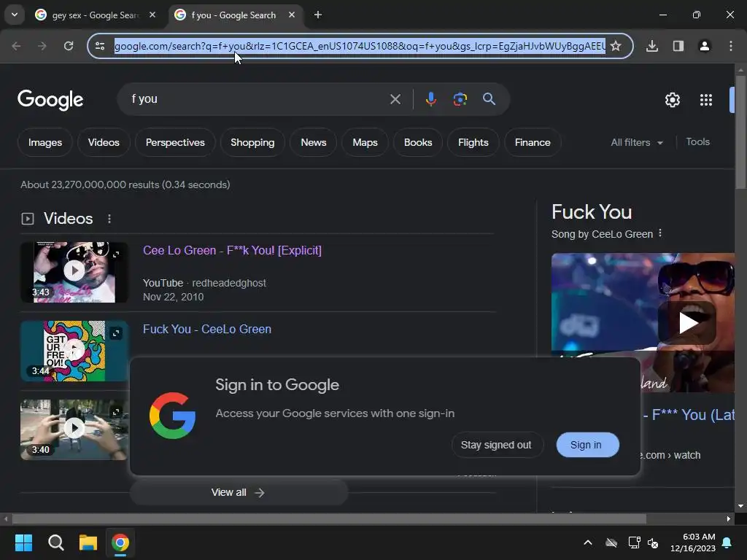
Task: Open Windows Start menu
Action: (23, 542)
